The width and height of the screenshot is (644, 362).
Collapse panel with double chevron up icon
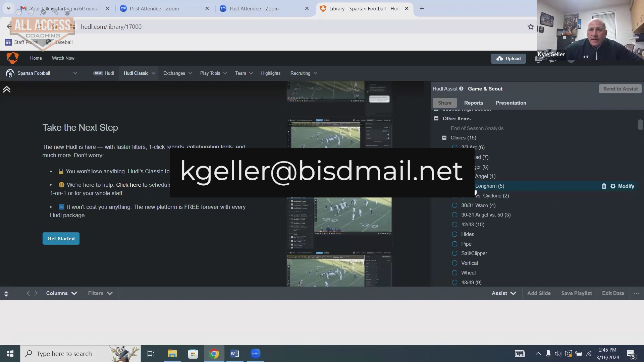[7, 89]
